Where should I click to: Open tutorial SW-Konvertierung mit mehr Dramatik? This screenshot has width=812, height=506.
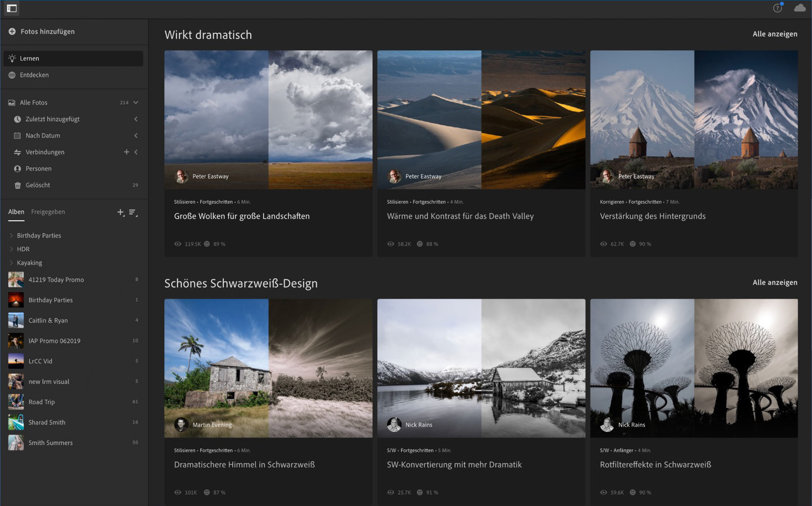[454, 465]
